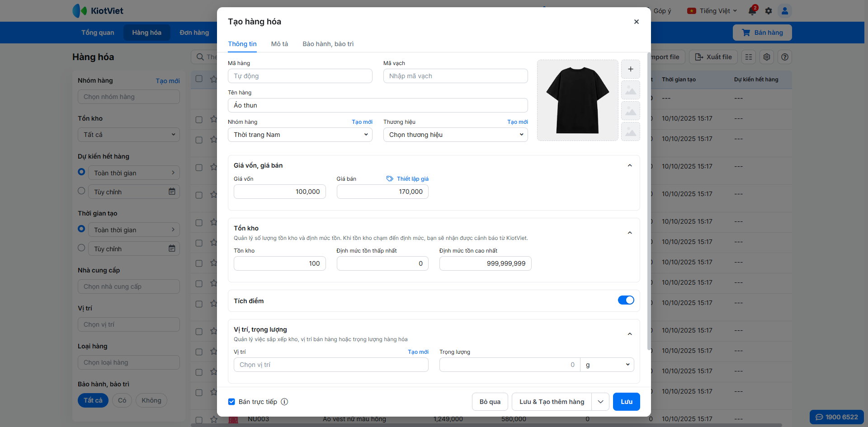Click the info icon beside Bán trực tiếp
Image resolution: width=868 pixels, height=427 pixels.
point(284,402)
